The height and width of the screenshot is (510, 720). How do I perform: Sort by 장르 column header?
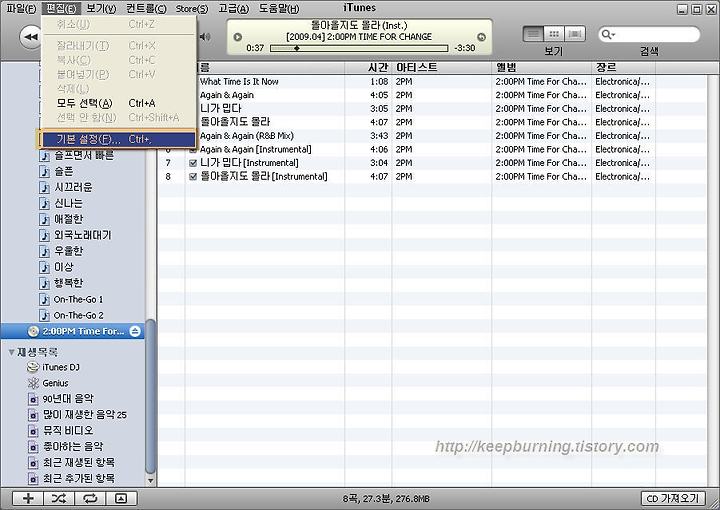click(624, 67)
